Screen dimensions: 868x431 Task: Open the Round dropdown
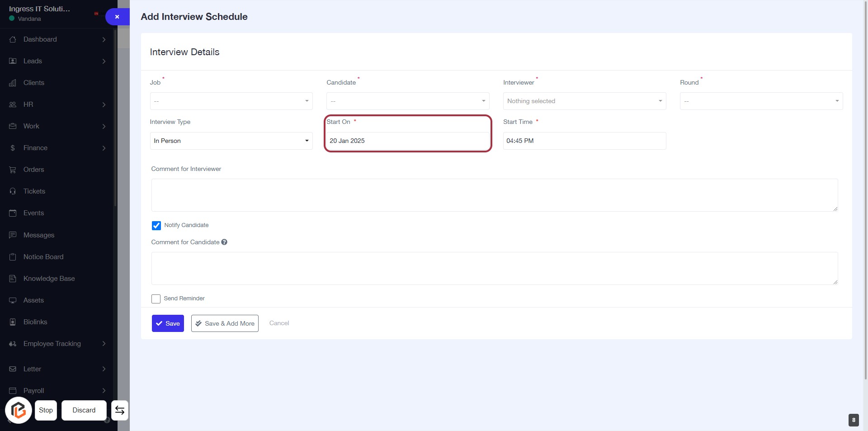pyautogui.click(x=761, y=101)
